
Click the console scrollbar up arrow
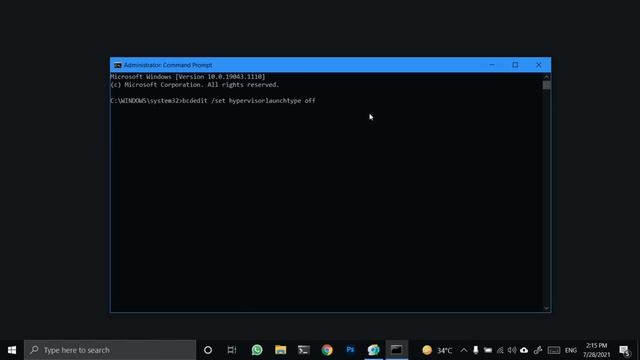[x=547, y=77]
